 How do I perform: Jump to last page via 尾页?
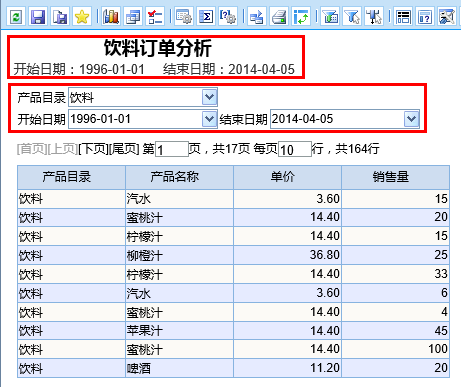124,149
